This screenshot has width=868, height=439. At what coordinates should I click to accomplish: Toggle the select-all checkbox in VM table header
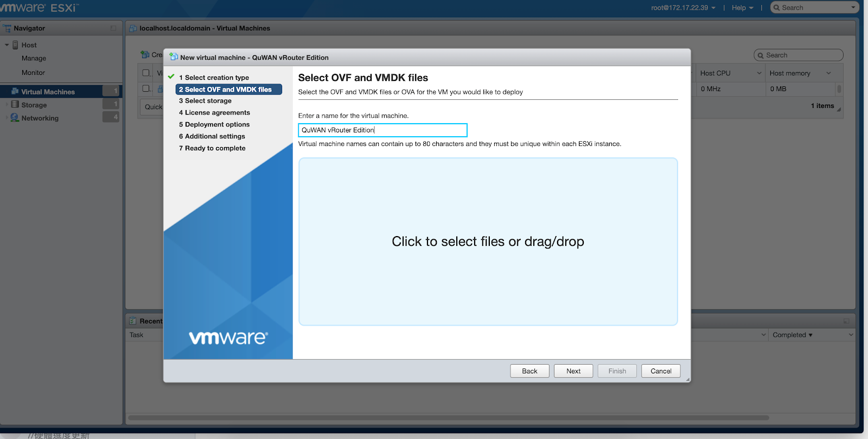coord(146,73)
